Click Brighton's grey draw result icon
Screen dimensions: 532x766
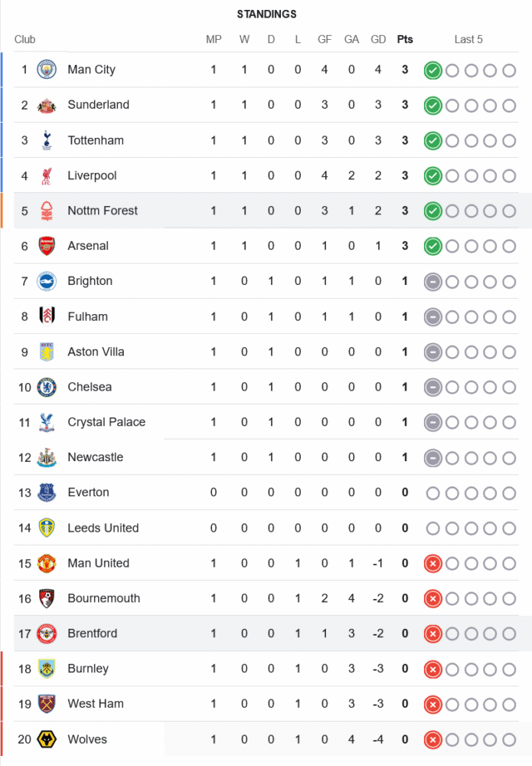(x=432, y=282)
